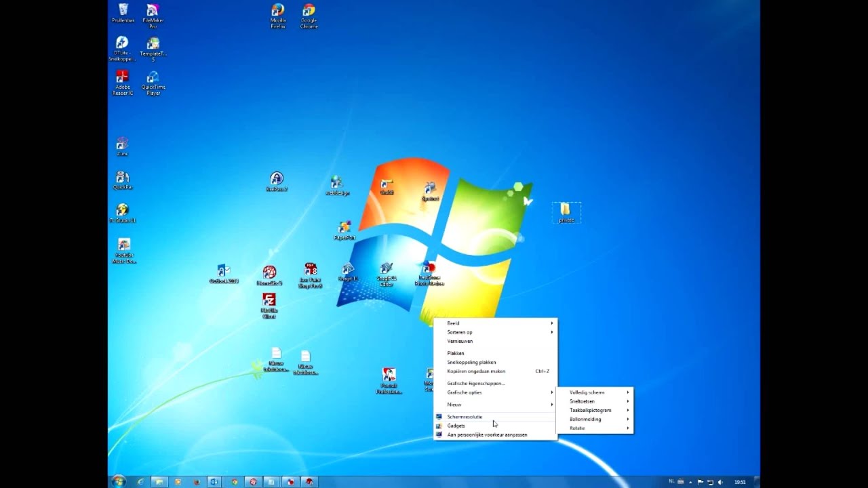The height and width of the screenshot is (488, 868).
Task: Click the Adobe Reader XI shortcut
Action: [x=123, y=83]
